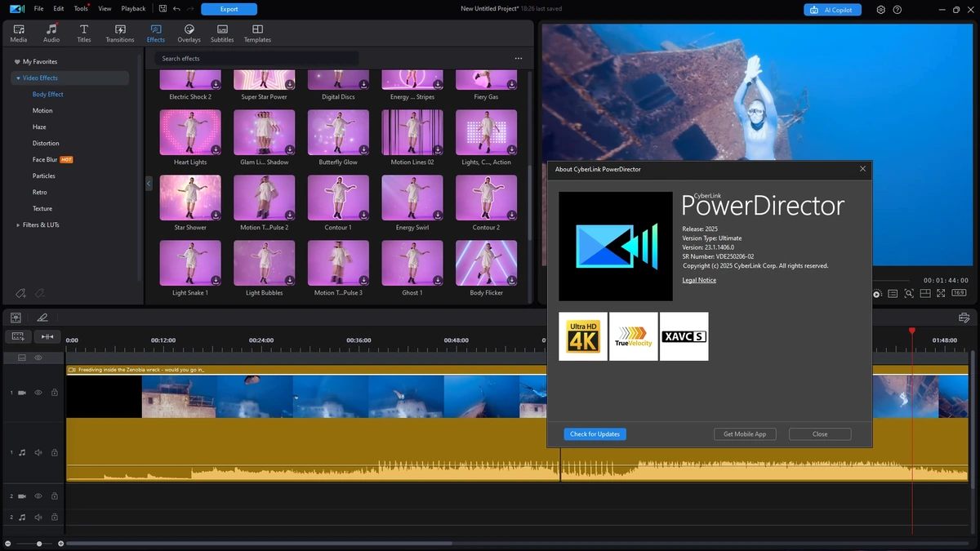980x551 pixels.
Task: Expand the Filters & LUTs category
Action: tap(18, 225)
